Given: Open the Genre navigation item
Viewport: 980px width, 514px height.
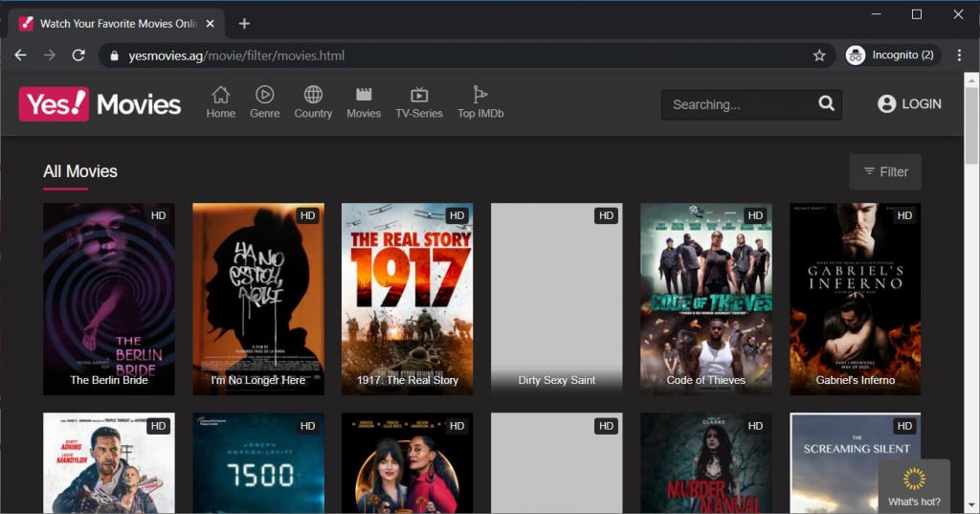Looking at the screenshot, I should tap(264, 102).
